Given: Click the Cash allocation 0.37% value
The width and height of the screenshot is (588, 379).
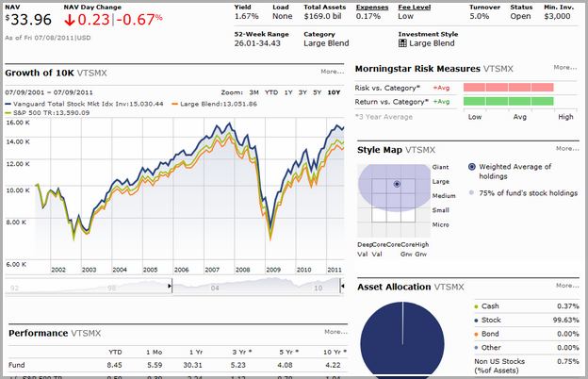Looking at the screenshot, I should [568, 306].
